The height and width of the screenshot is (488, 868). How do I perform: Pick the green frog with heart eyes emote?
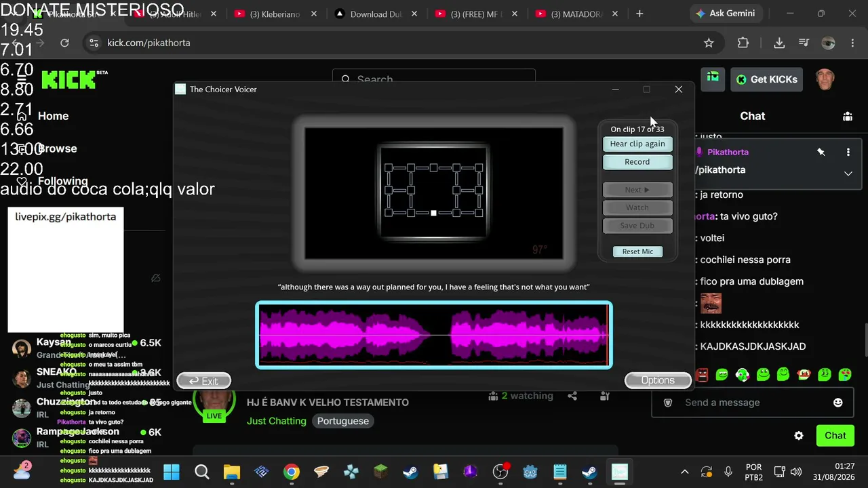click(844, 374)
